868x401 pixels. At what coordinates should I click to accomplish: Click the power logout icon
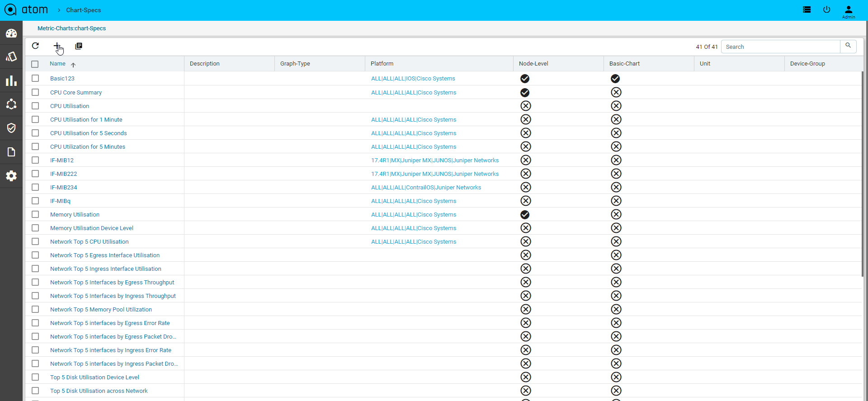827,9
